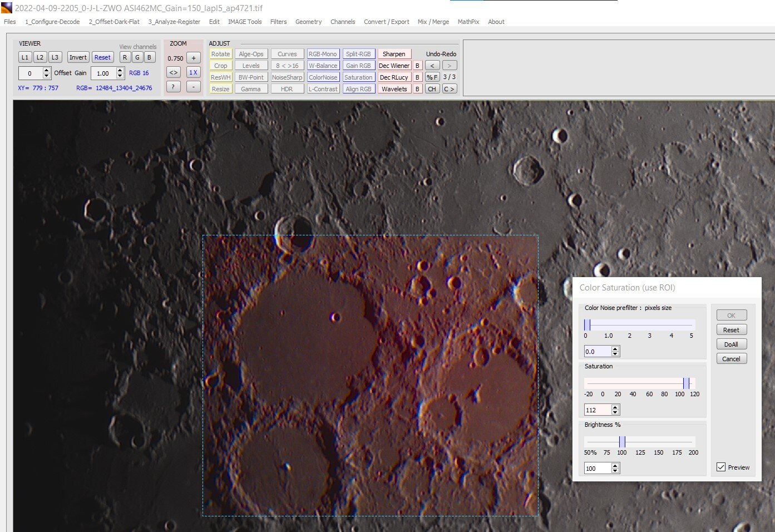Click the Rotate adjust button
Image resolution: width=775 pixels, height=532 pixels.
(221, 54)
